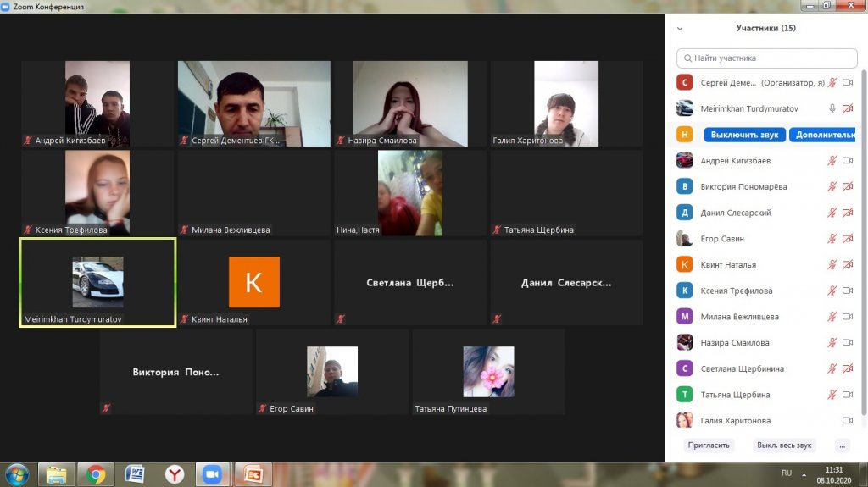This screenshot has width=868, height=487.
Task: Click the Zoom icon in taskbar
Action: click(213, 474)
